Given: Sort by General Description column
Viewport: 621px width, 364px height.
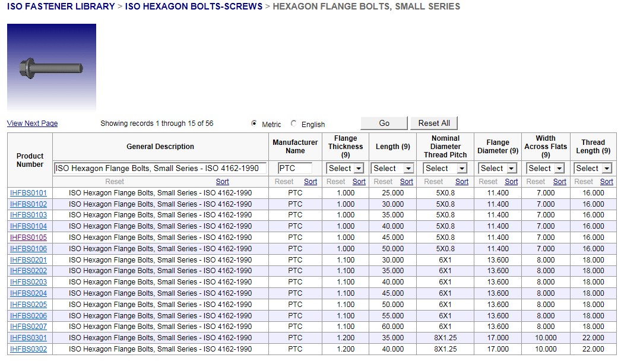Looking at the screenshot, I should [x=222, y=182].
